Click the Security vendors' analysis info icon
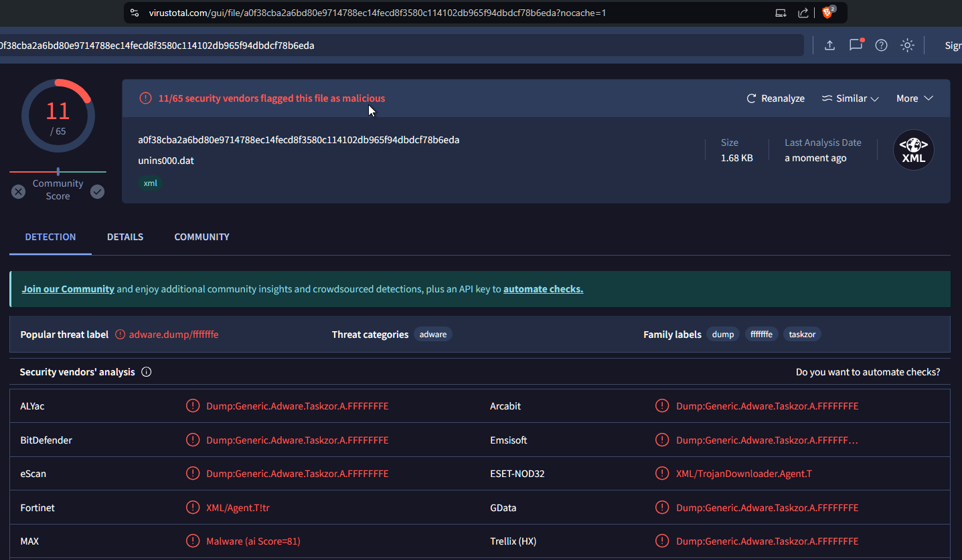 (x=147, y=372)
